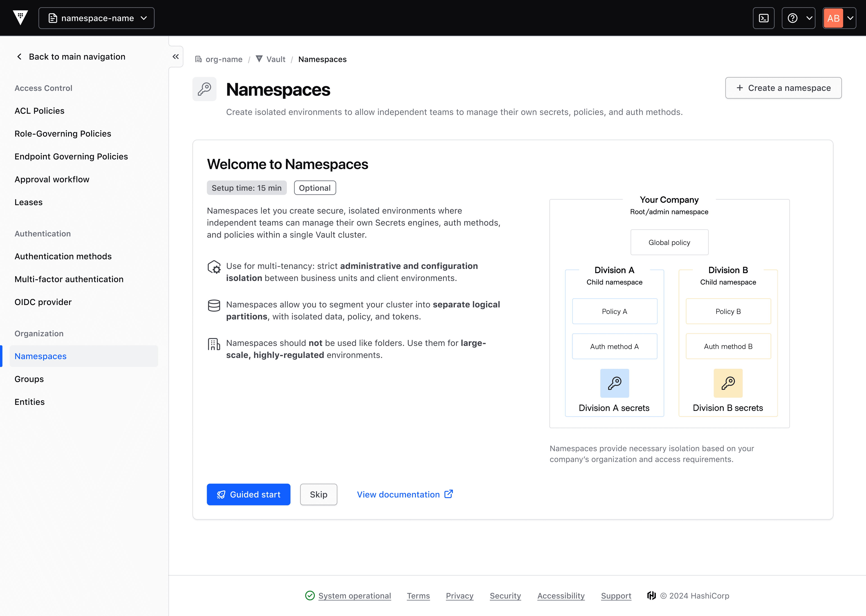Open the terminal console icon
The image size is (866, 616).
click(x=763, y=18)
